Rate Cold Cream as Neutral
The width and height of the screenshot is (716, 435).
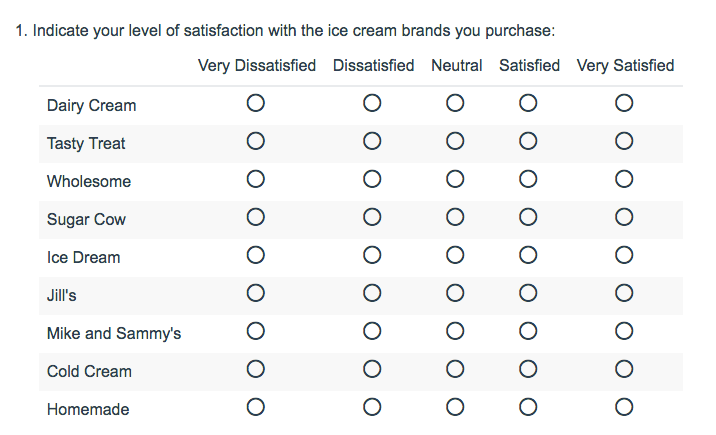pos(455,369)
